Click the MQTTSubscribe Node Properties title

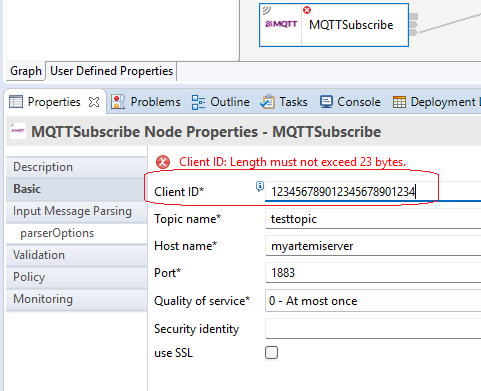(206, 132)
